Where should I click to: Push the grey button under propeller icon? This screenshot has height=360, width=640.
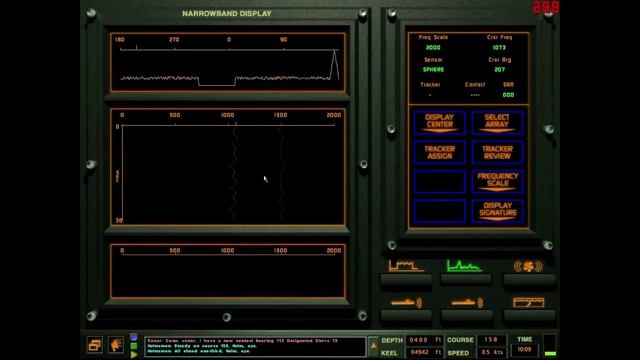click(529, 280)
